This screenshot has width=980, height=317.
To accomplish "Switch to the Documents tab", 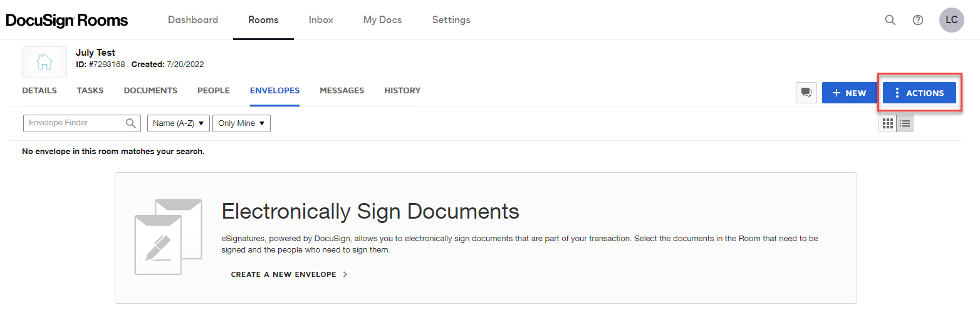I will click(150, 91).
